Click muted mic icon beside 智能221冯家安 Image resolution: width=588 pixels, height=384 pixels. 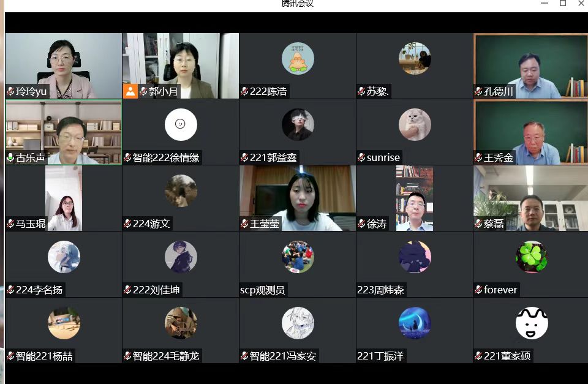(244, 356)
